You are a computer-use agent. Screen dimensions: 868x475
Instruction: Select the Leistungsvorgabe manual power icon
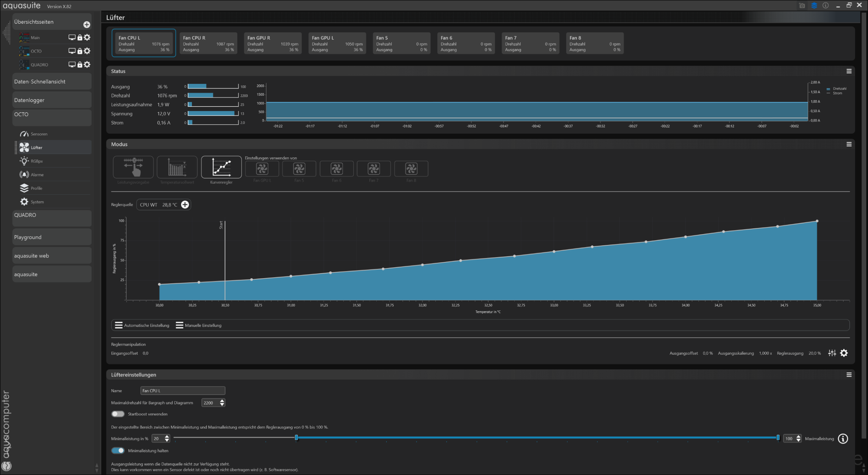click(x=133, y=167)
